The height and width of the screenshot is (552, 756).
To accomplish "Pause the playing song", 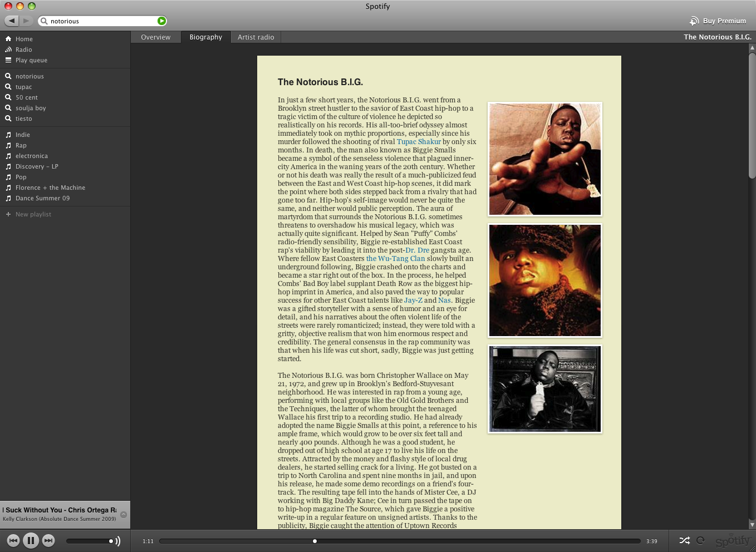I will [31, 540].
